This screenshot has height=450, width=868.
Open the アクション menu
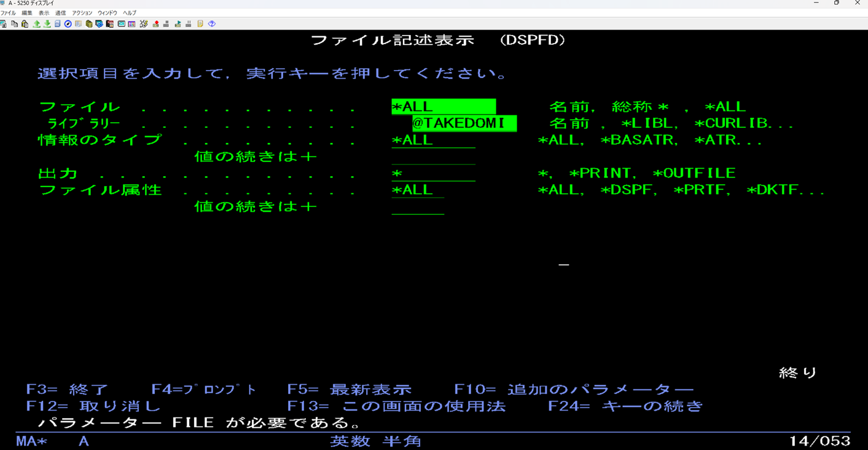(x=82, y=13)
